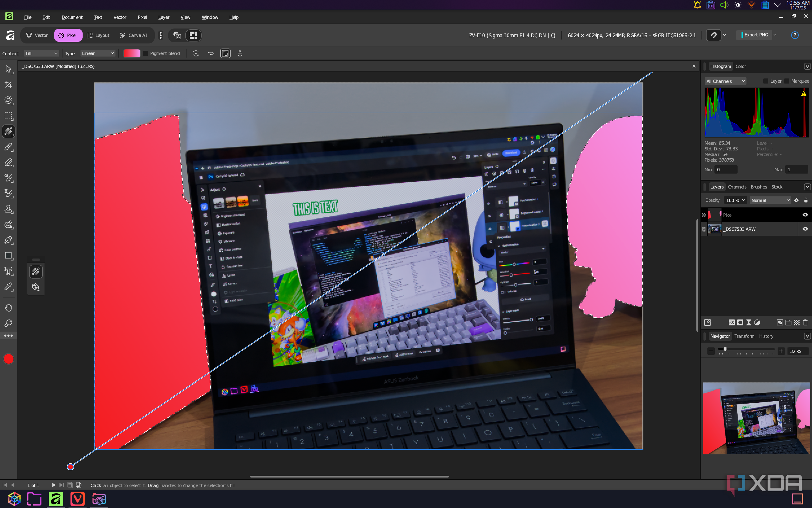
Task: Delete layer with trash icon
Action: pyautogui.click(x=805, y=323)
